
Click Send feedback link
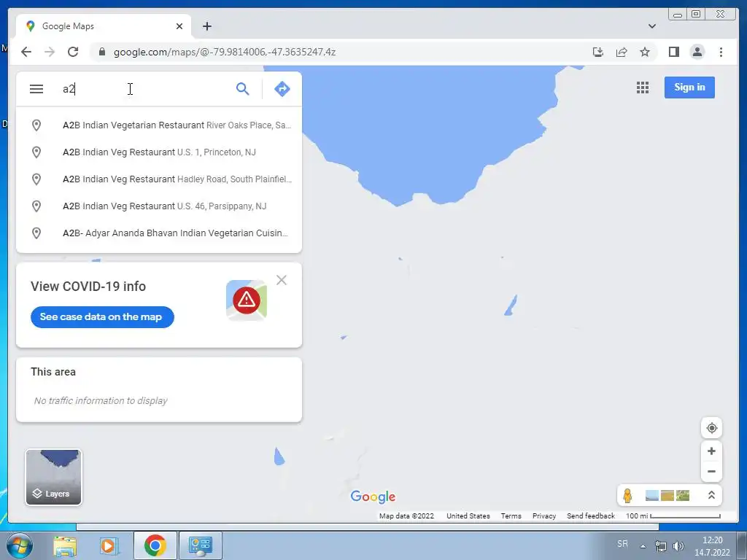tap(591, 516)
